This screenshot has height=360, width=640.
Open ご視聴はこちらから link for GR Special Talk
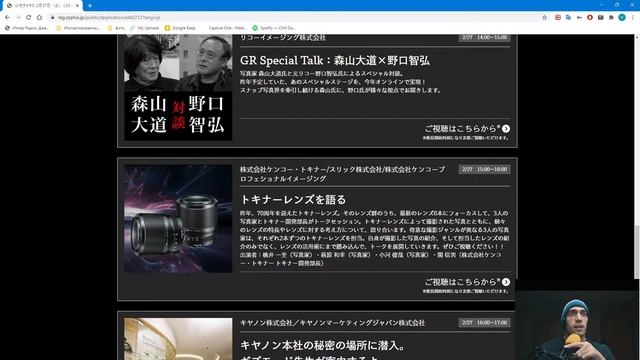click(462, 129)
